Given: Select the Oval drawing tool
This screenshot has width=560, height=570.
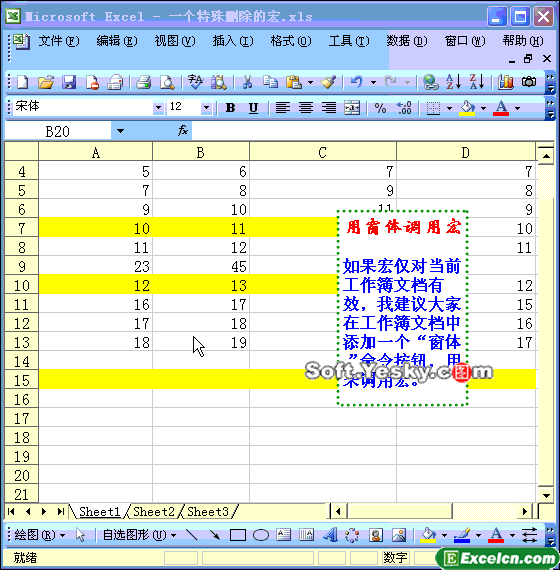Looking at the screenshot, I should (x=261, y=535).
